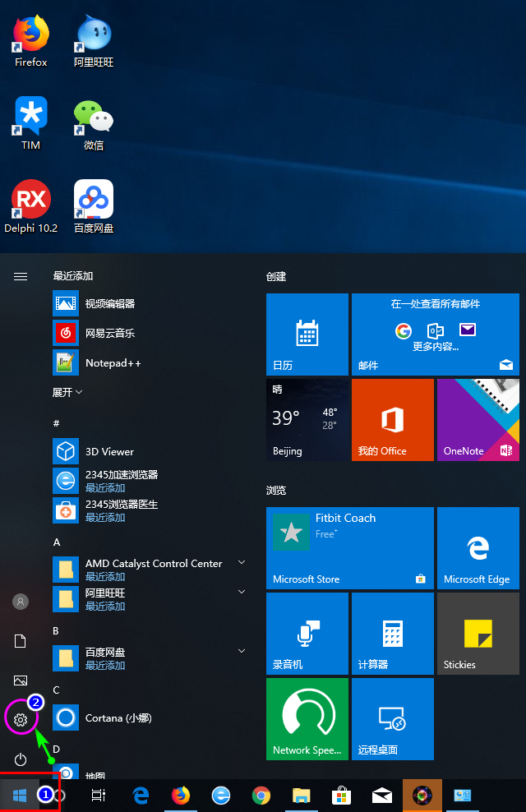Click the user account icon in Start sidebar
Viewport: 526px width, 812px height.
pos(21,602)
